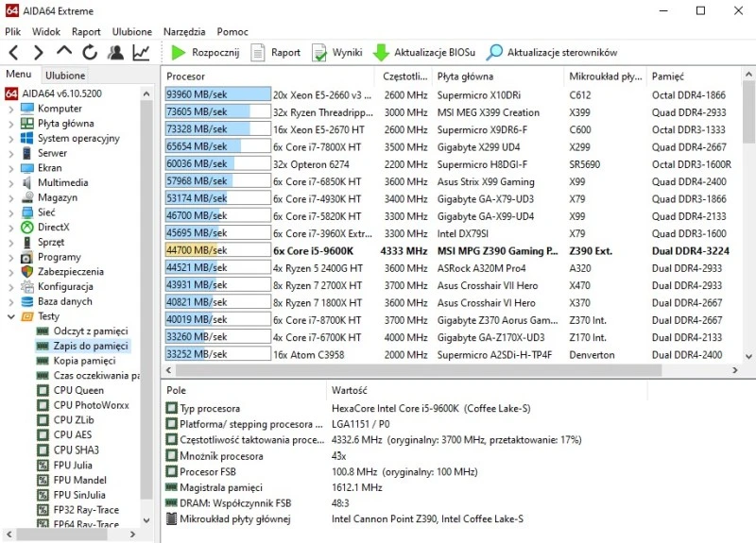Viewport: 756px width, 543px height.
Task: Click the Forward navigation arrow
Action: tap(39, 52)
